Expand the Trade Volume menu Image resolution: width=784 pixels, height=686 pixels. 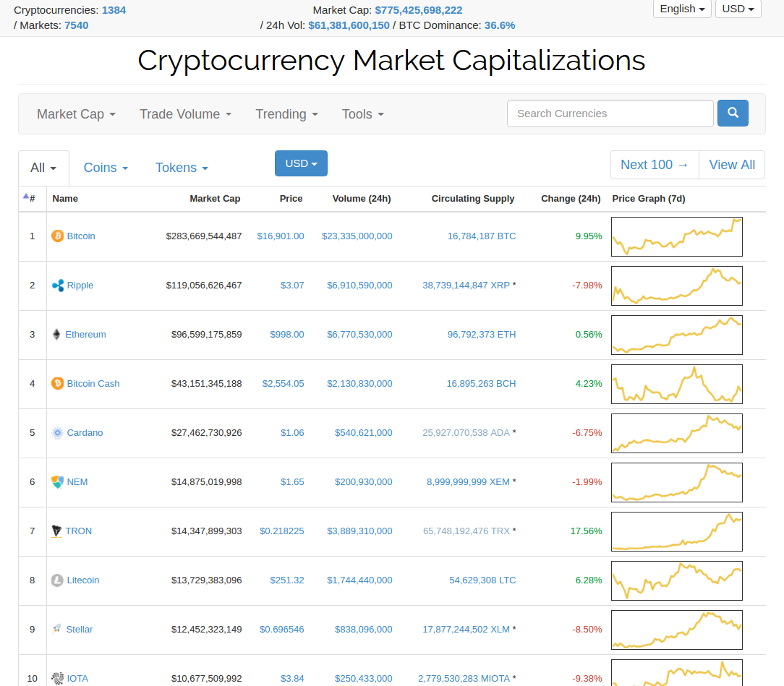tap(185, 114)
